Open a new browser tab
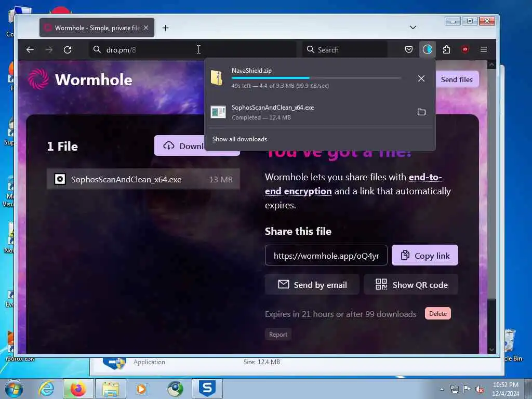This screenshot has width=532, height=399. 165,28
